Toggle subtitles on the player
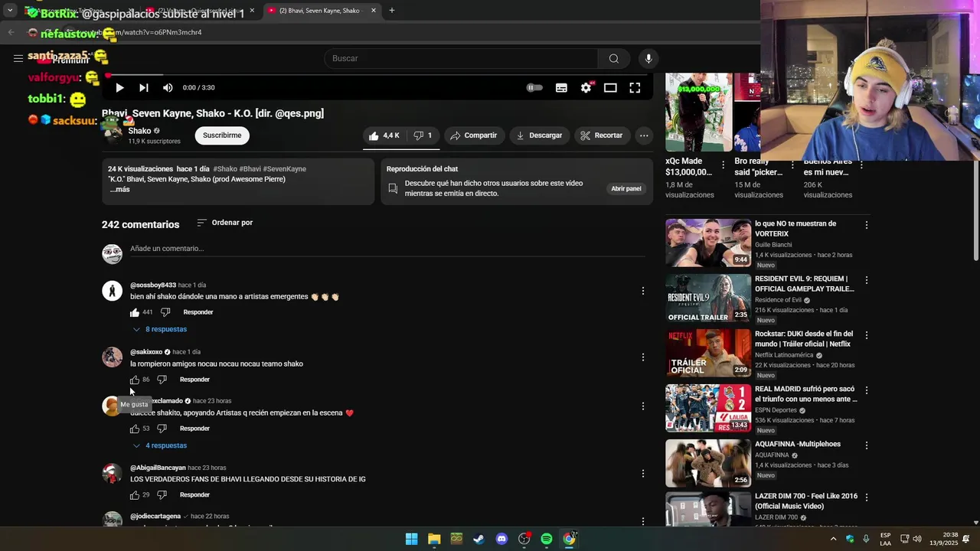Screen dimensions: 980x551 pyautogui.click(x=561, y=88)
